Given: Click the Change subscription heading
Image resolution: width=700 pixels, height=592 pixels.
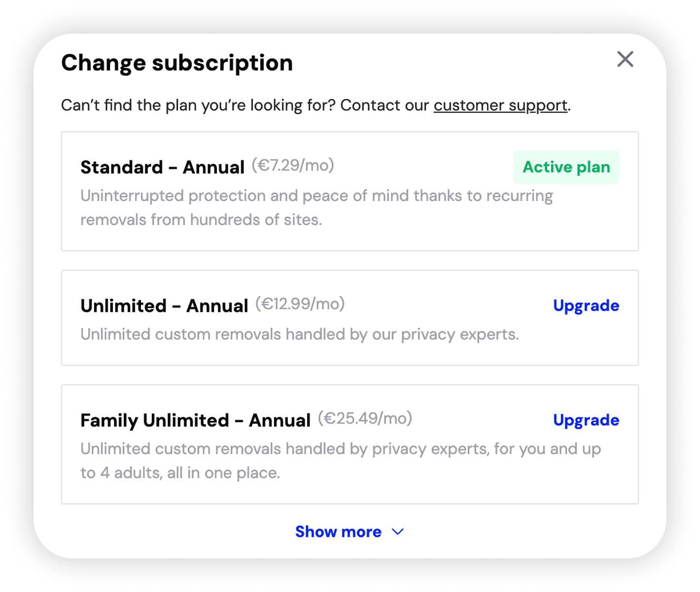Looking at the screenshot, I should 177,63.
